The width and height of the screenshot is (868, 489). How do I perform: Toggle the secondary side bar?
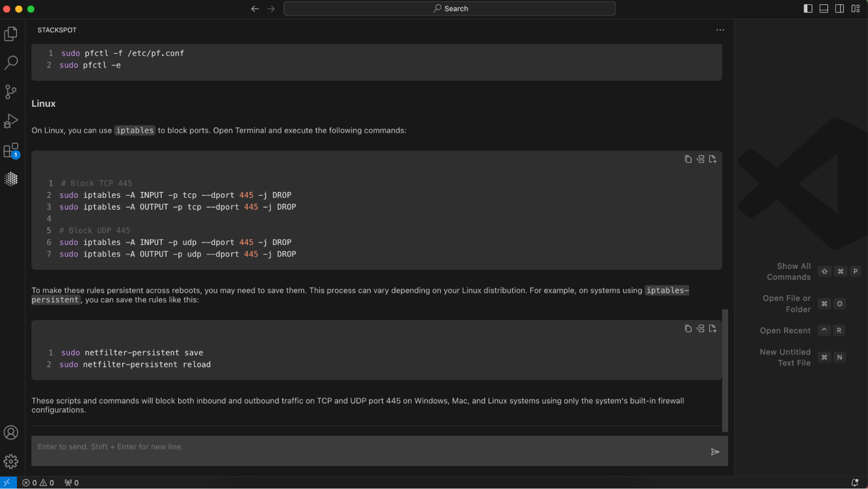coord(839,9)
